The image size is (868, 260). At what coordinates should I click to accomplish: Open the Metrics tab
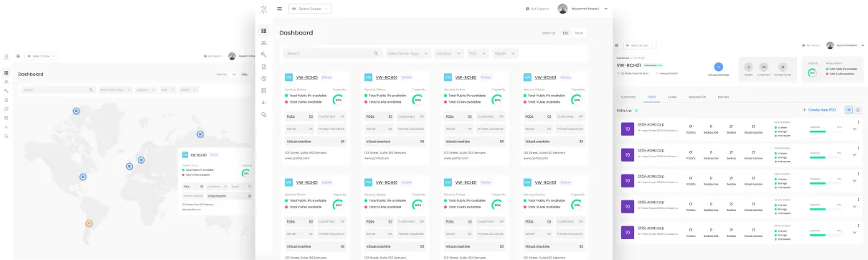click(x=723, y=96)
